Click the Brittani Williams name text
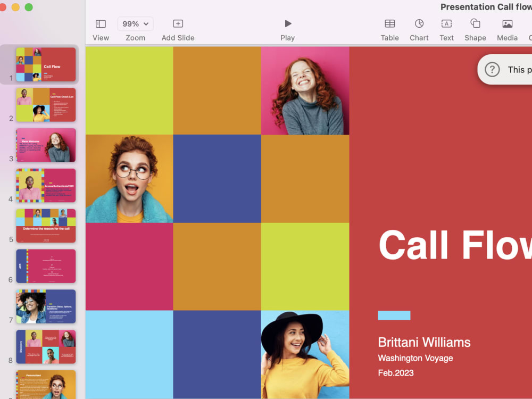This screenshot has width=532, height=399. coord(424,342)
